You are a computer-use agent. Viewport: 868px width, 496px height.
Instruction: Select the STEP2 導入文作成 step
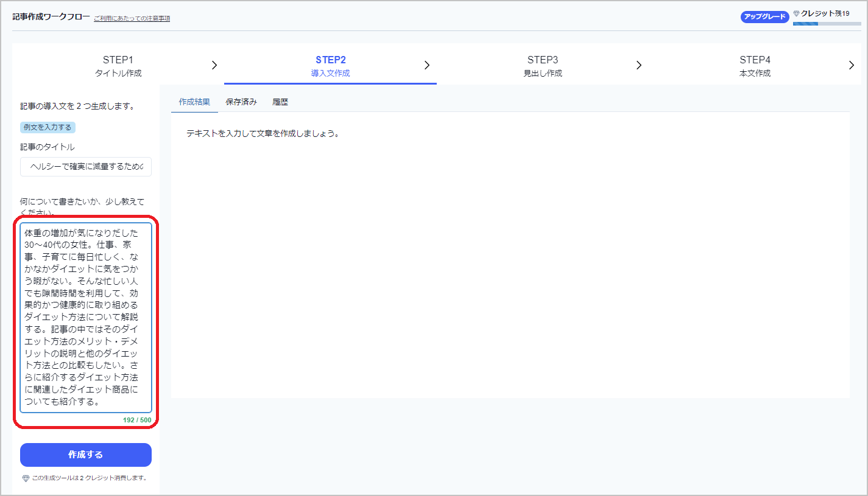click(x=330, y=66)
